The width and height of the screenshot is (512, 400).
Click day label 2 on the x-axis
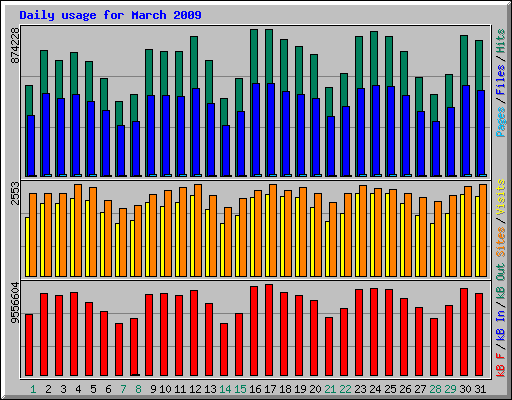(x=48, y=389)
